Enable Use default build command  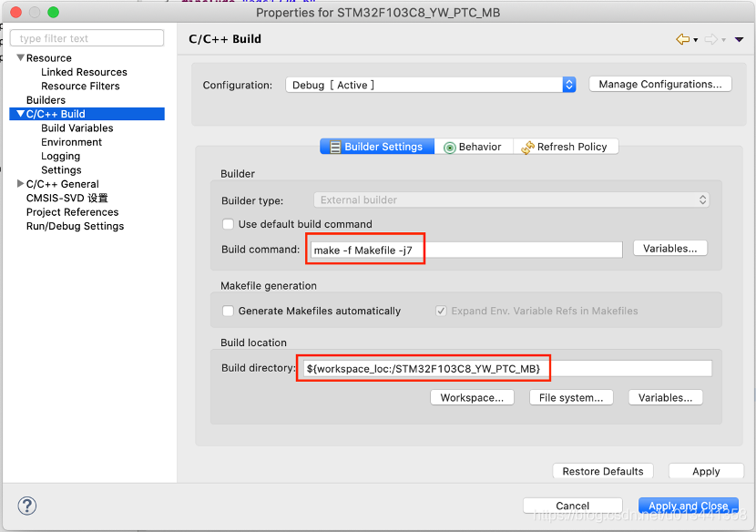click(x=228, y=224)
